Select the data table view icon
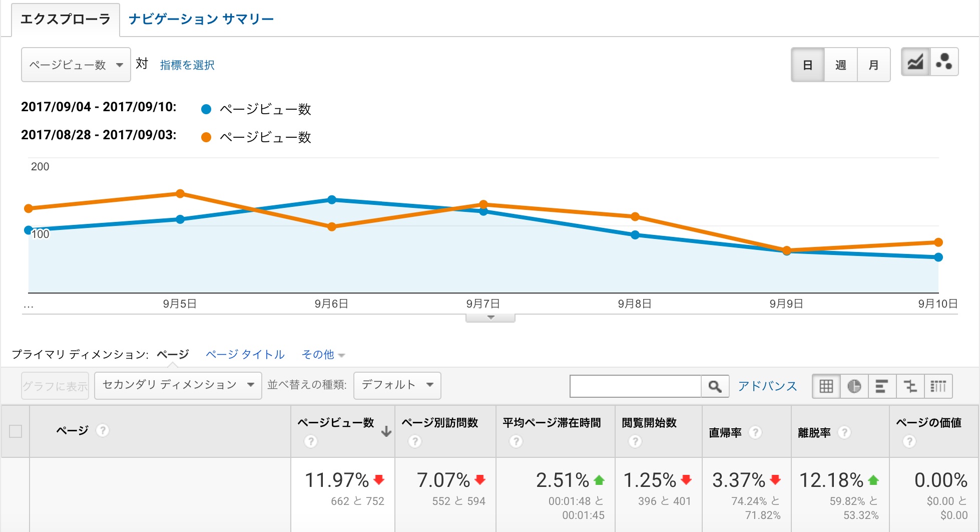Image resolution: width=980 pixels, height=532 pixels. tap(826, 386)
